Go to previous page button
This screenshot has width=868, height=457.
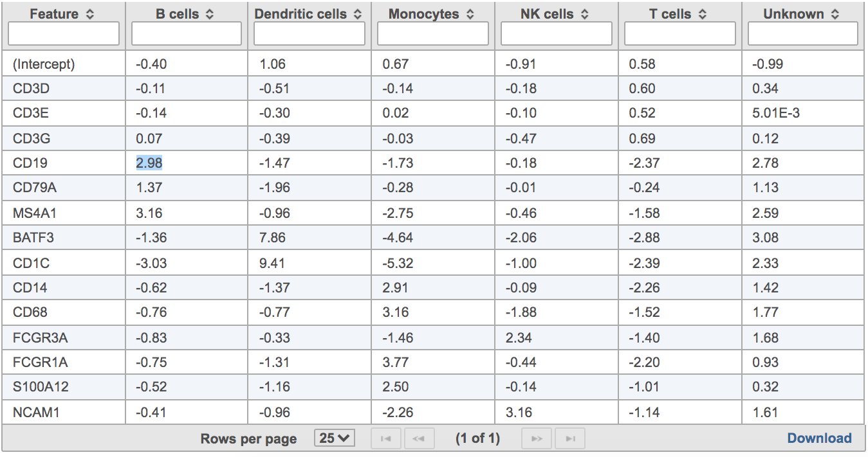point(418,438)
